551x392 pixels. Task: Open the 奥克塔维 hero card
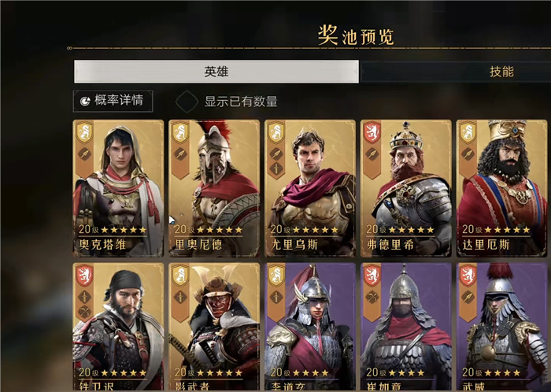coord(118,189)
